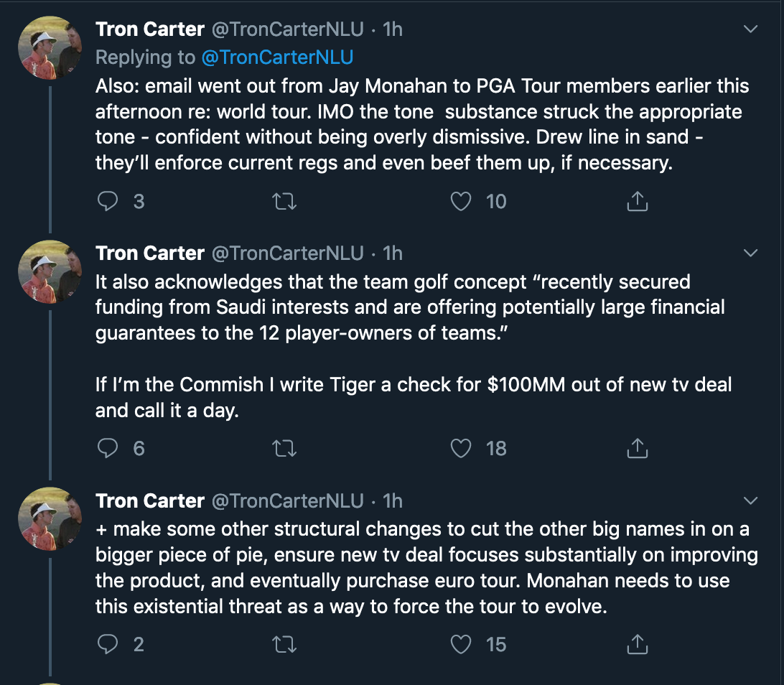Open chevron menu on structural changes tweet
The width and height of the screenshot is (784, 685).
[750, 500]
